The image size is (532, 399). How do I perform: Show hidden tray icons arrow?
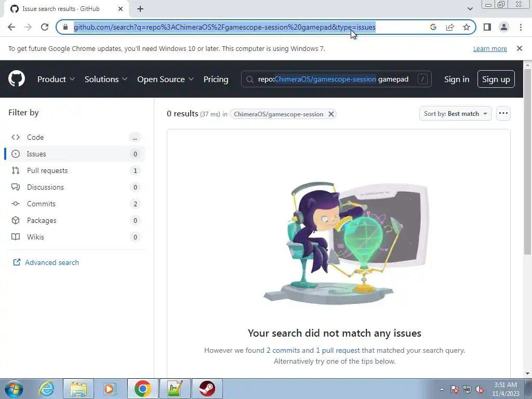[x=442, y=390]
